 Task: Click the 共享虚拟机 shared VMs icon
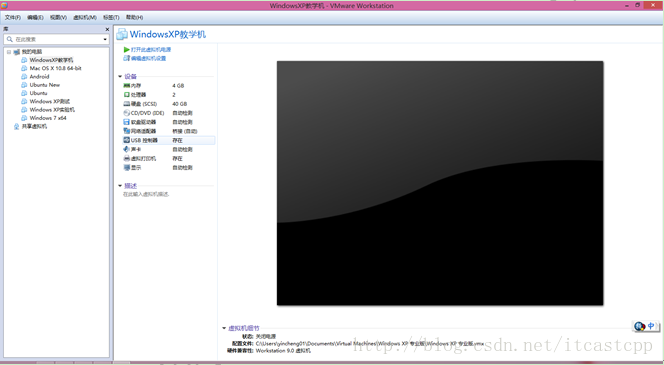point(17,126)
